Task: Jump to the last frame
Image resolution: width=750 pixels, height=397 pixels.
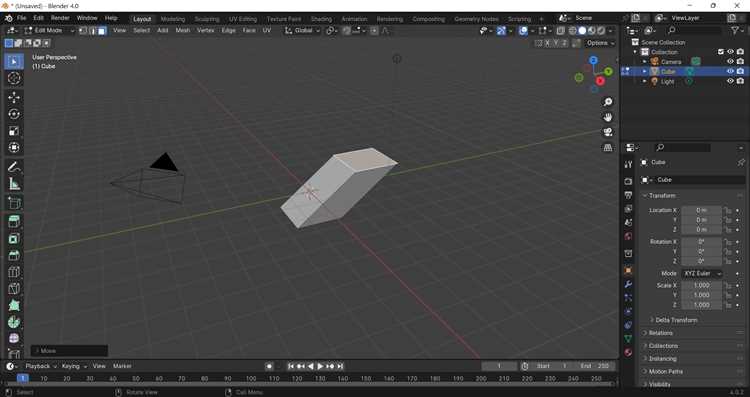Action: 340,366
